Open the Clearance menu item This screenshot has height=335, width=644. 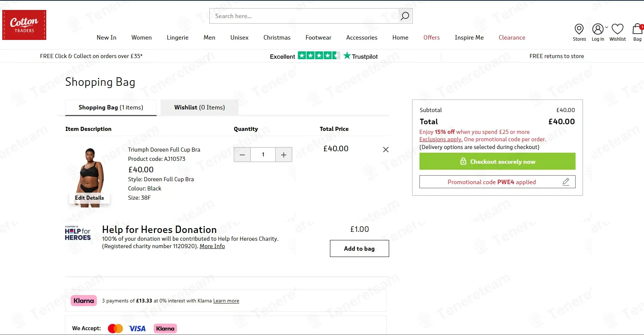(x=512, y=37)
